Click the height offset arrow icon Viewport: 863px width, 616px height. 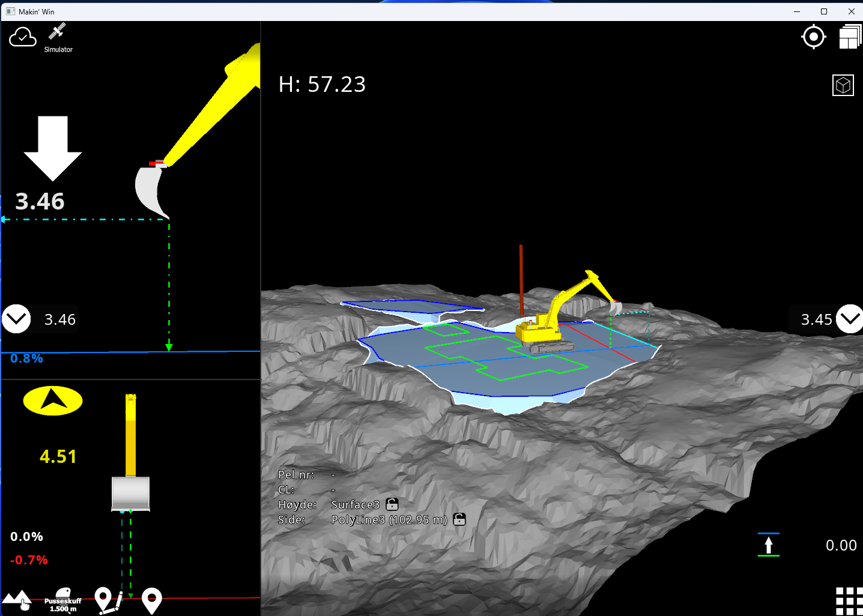point(768,545)
